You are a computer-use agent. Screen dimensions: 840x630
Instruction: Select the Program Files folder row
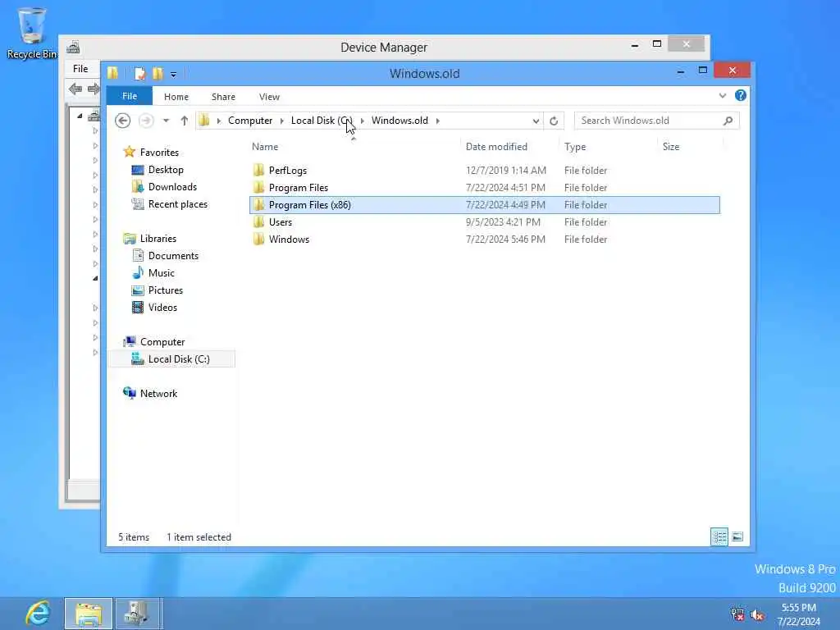click(x=485, y=188)
